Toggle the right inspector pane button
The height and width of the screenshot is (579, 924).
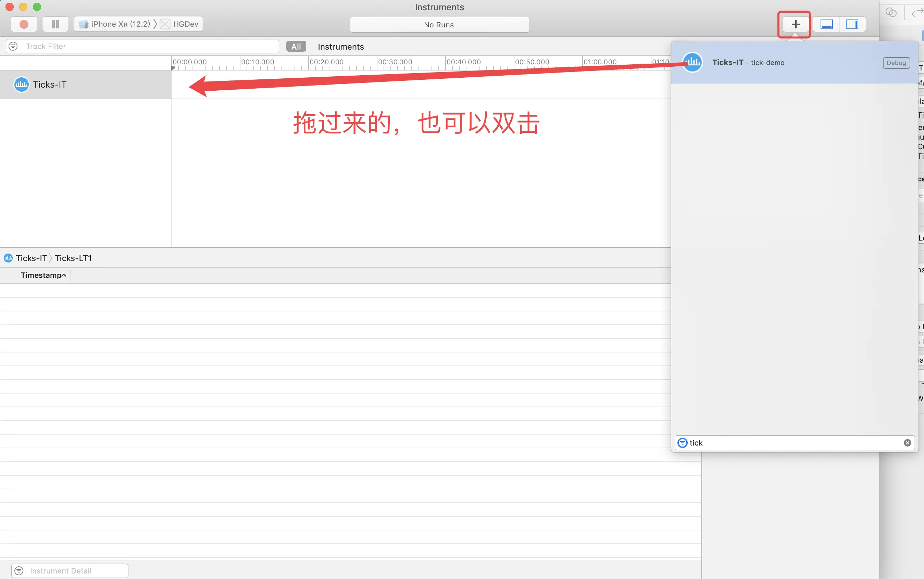852,25
